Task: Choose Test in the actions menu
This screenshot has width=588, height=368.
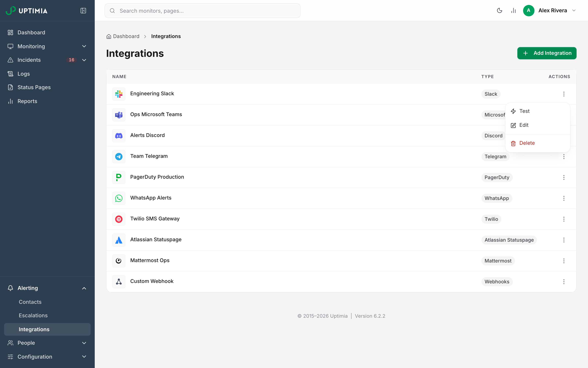Action: click(537, 111)
